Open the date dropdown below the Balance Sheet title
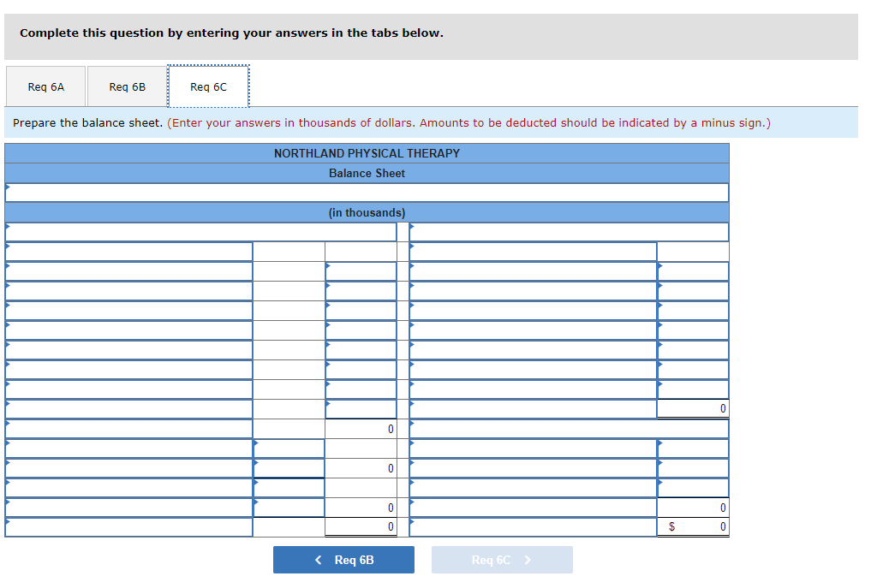Image resolution: width=877 pixels, height=588 pixels. pos(367,193)
